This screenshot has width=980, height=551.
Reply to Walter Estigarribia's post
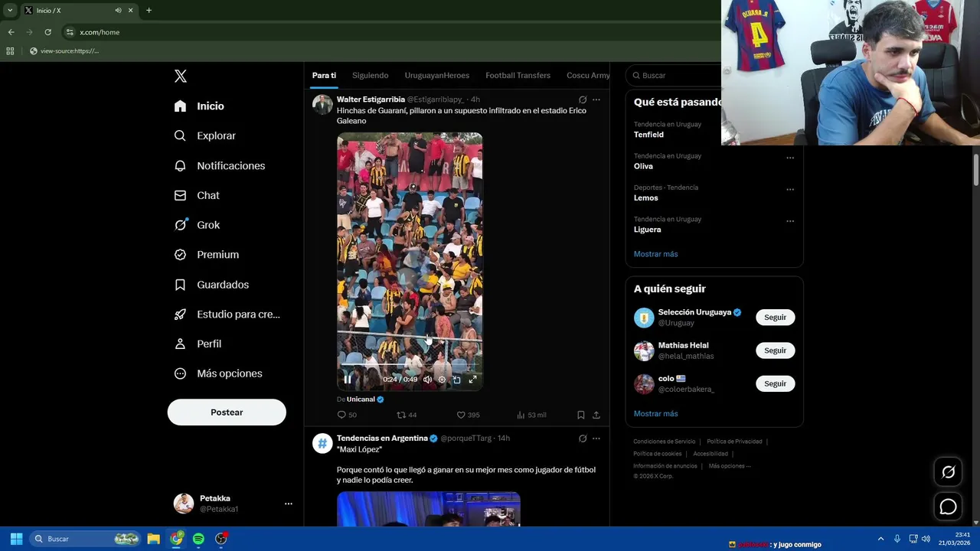coord(347,415)
